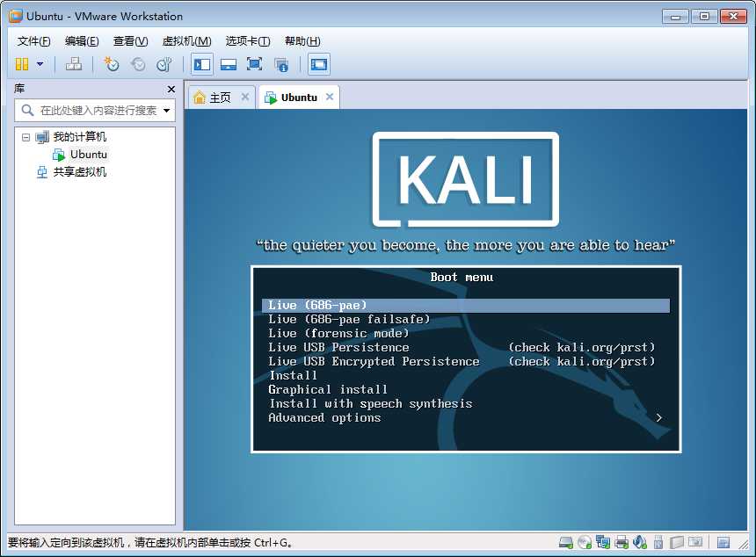The width and height of the screenshot is (756, 557).
Task: Revert to previous snapshot icon
Action: (138, 64)
